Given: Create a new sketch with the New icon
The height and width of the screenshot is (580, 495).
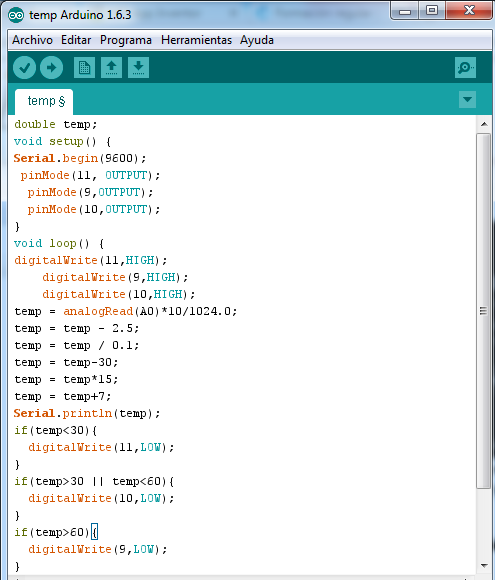Looking at the screenshot, I should pyautogui.click(x=84, y=68).
